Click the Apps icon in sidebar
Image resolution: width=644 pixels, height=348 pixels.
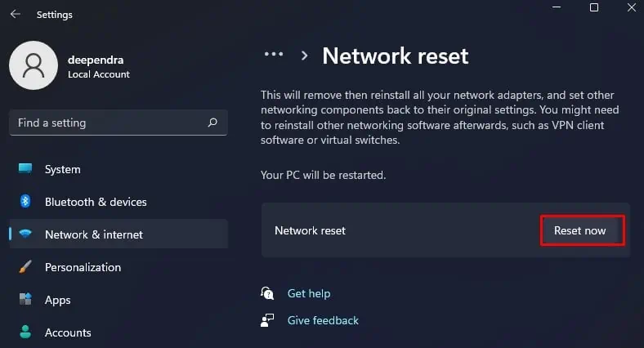coord(25,300)
